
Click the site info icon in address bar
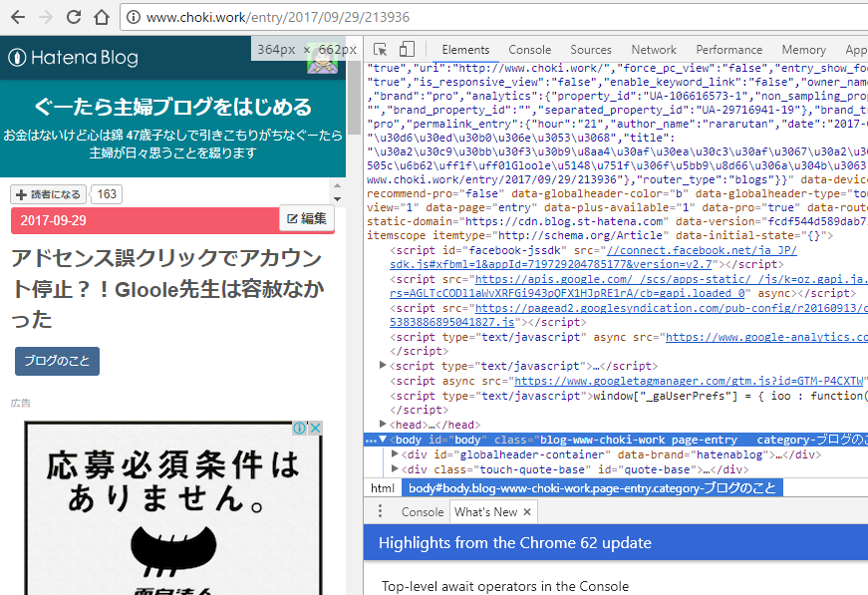pyautogui.click(x=133, y=17)
